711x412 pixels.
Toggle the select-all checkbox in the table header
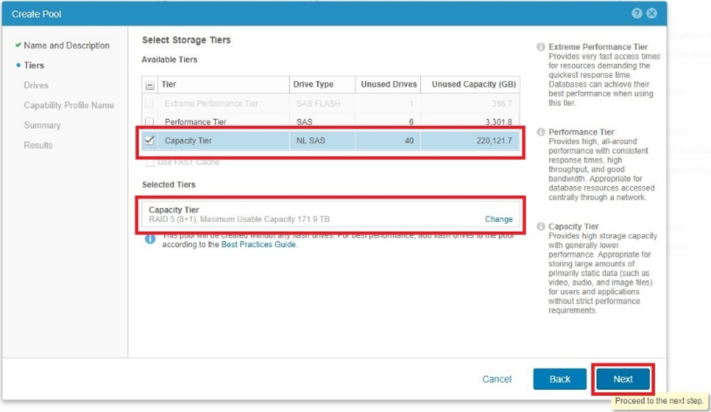pos(150,85)
